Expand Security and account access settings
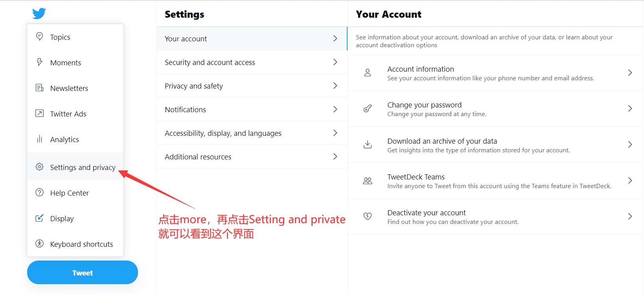The width and height of the screenshot is (644, 294). (252, 62)
